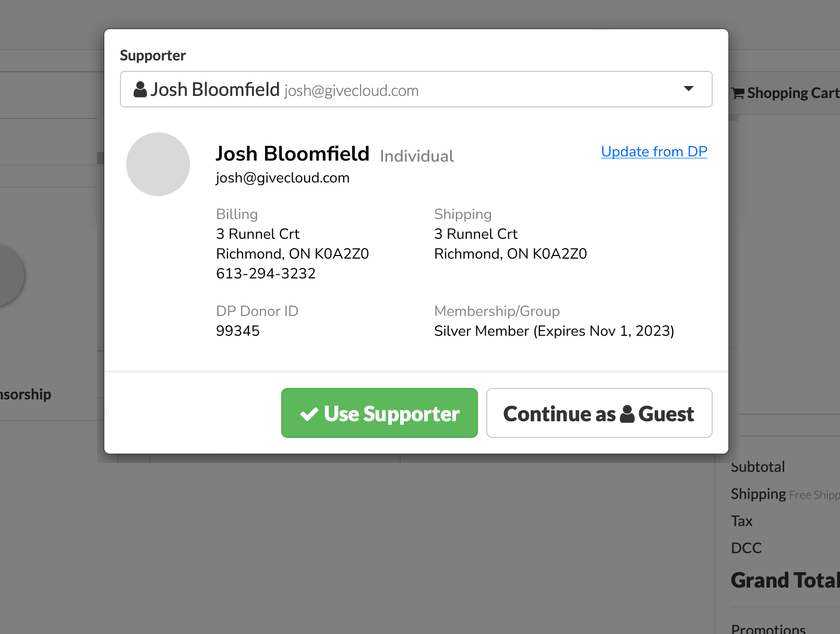Click the gray supporter avatar circle
This screenshot has width=840, height=634.
(158, 164)
